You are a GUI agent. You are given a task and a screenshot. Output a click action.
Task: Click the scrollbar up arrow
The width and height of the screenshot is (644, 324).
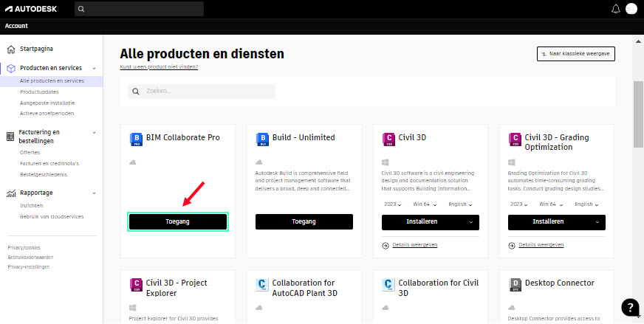click(638, 41)
